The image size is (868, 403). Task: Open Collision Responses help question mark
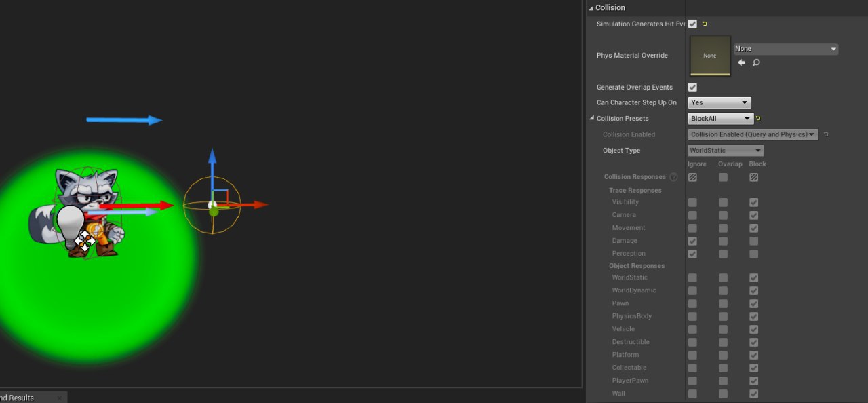(673, 177)
